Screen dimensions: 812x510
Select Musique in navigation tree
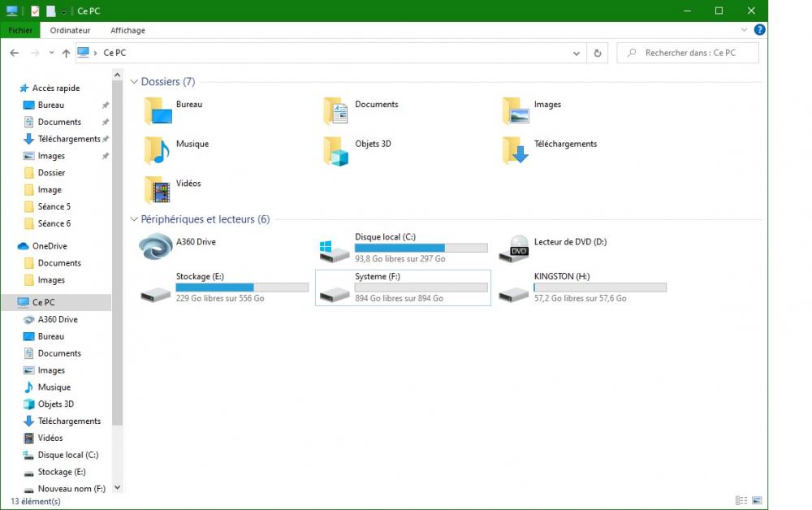(54, 387)
